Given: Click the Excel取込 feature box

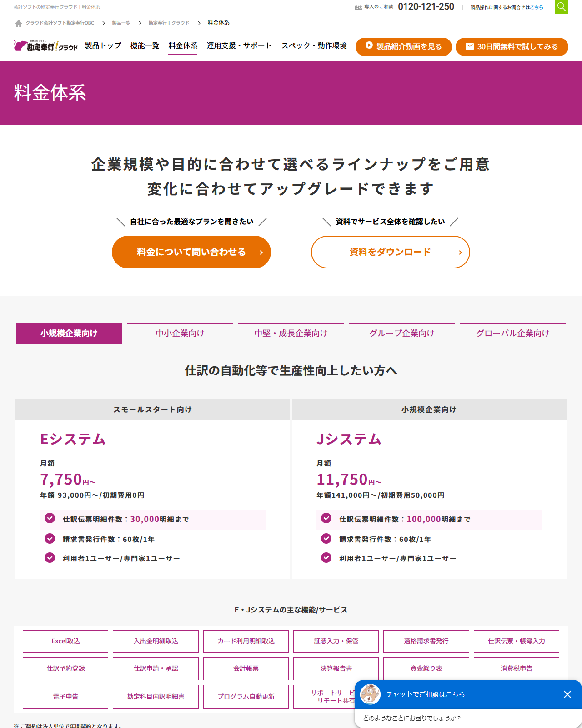Looking at the screenshot, I should coord(65,642).
